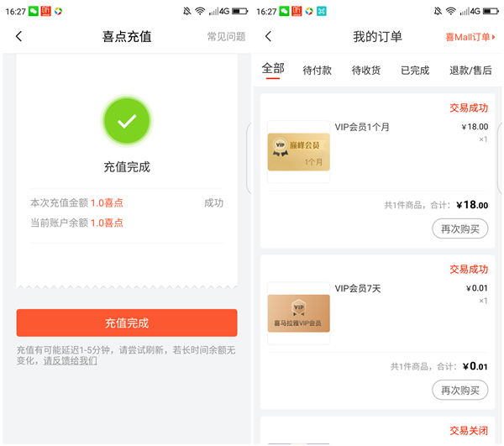Image resolution: width=504 pixels, height=446 pixels.
Task: Open the VIP会员1个月 gold card thumbnail
Action: (299, 152)
